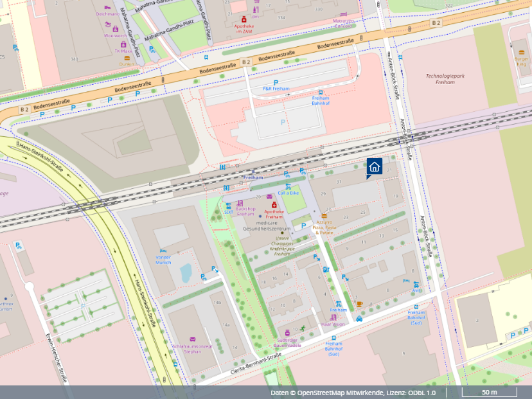Select the Apotheke im ZAM pharmacy icon
532x399 pixels.
click(x=244, y=20)
